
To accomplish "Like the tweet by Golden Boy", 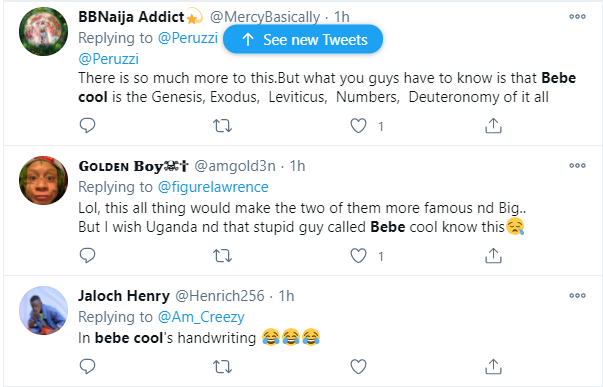I will (358, 255).
